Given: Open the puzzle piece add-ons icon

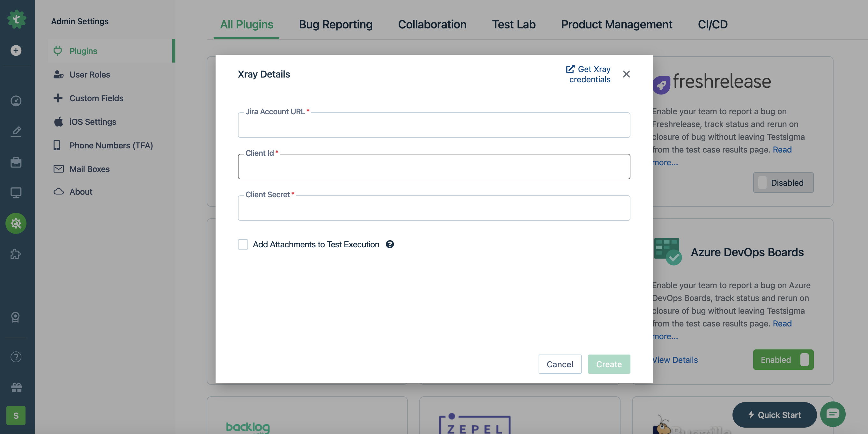Looking at the screenshot, I should [x=16, y=254].
